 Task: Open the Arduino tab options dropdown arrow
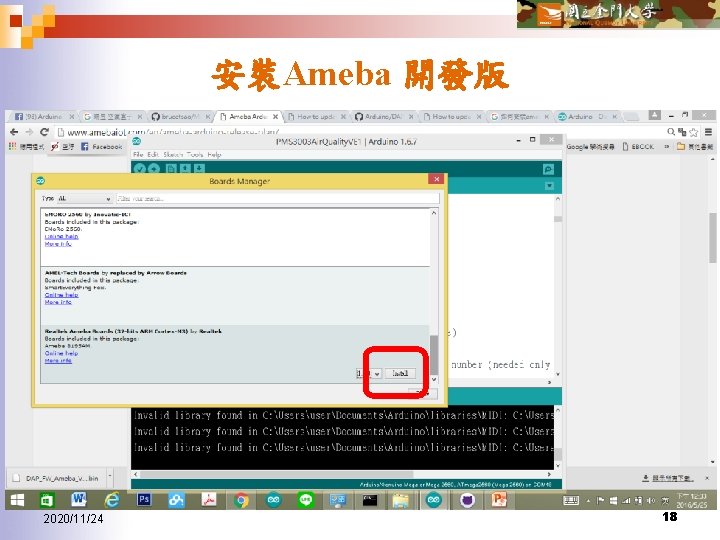(x=549, y=186)
